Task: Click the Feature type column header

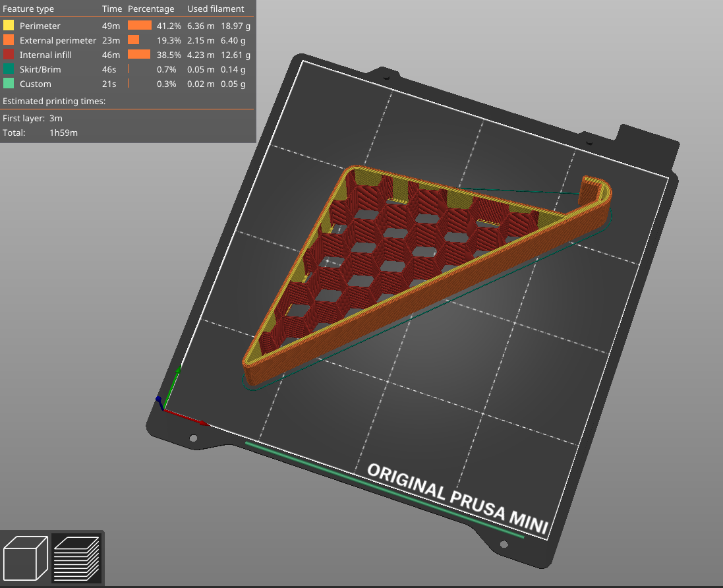Action: [28, 9]
